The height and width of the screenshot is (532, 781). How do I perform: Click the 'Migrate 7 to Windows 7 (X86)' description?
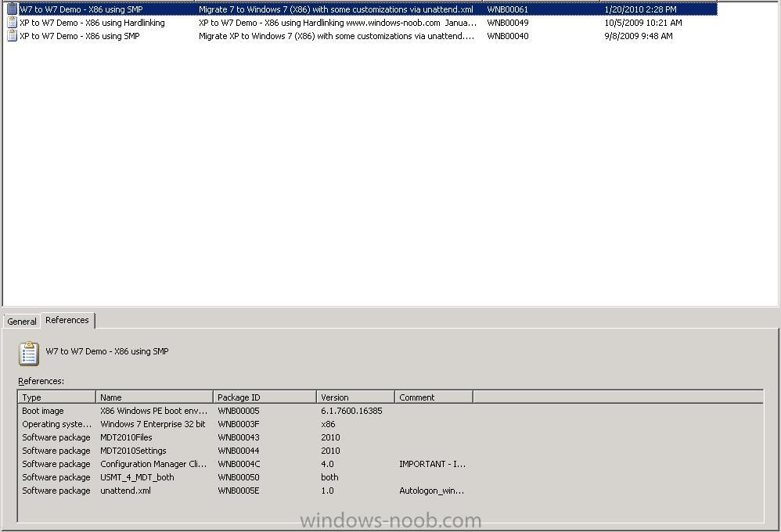click(336, 9)
